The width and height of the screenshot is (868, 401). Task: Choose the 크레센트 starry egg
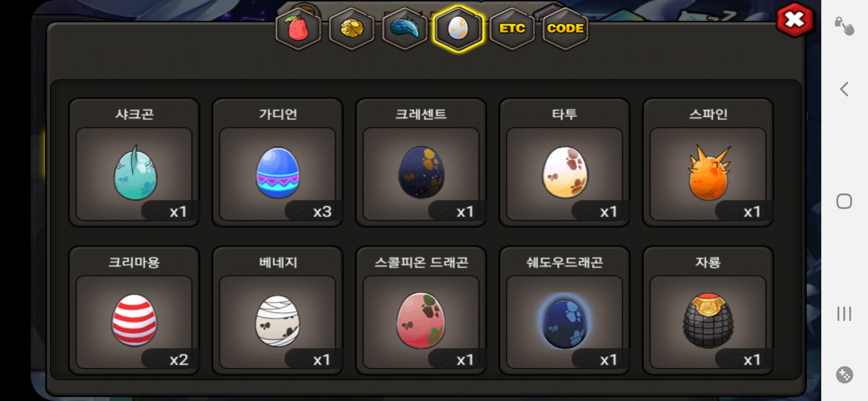coord(421,163)
